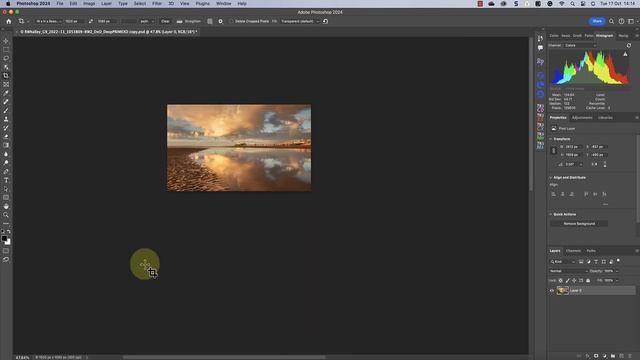The width and height of the screenshot is (640, 360).
Task: Reset the crop with the reset arrow
Action: 325,21
